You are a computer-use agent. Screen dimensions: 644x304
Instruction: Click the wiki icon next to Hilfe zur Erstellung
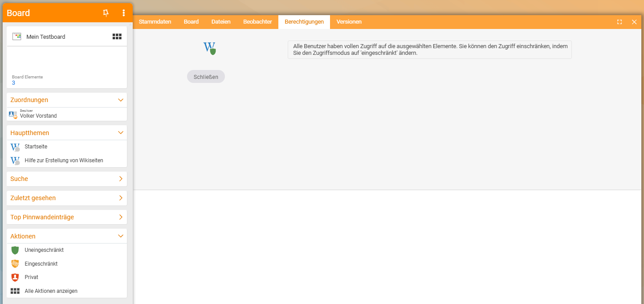(x=15, y=160)
